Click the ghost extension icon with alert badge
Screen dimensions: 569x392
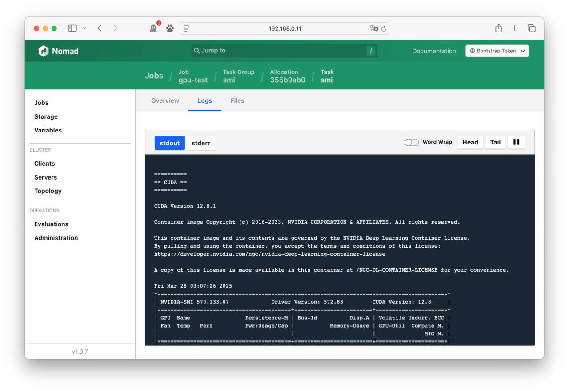pyautogui.click(x=154, y=28)
